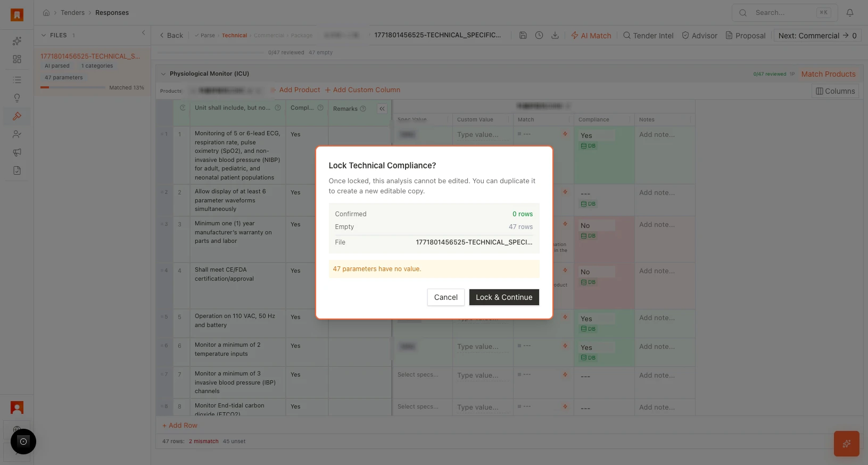This screenshot has height=465, width=868.
Task: Show help for Unit shall include column
Action: (x=278, y=108)
